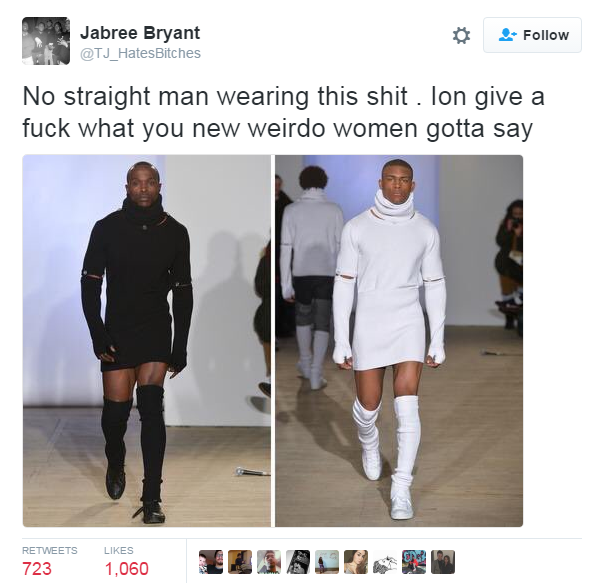Open the right photo of white outfit

(399, 340)
